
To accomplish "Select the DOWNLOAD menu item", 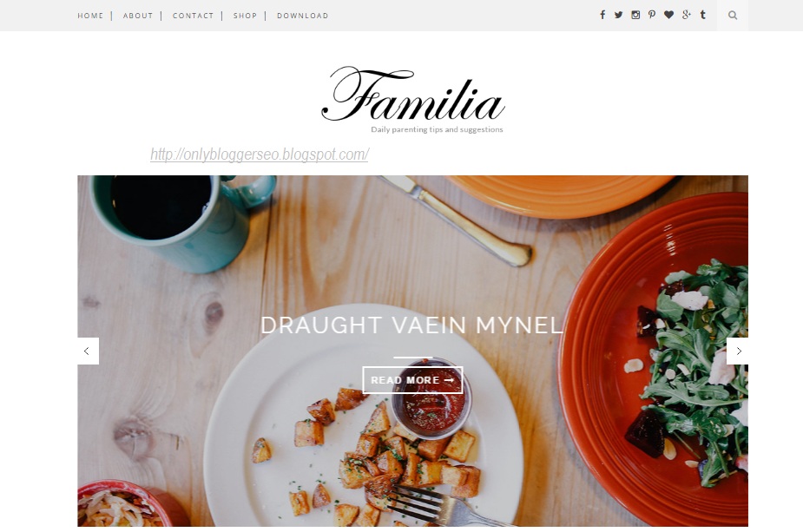I will tap(303, 16).
